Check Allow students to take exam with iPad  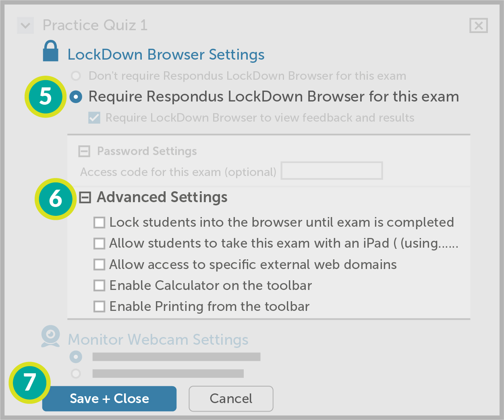[99, 244]
